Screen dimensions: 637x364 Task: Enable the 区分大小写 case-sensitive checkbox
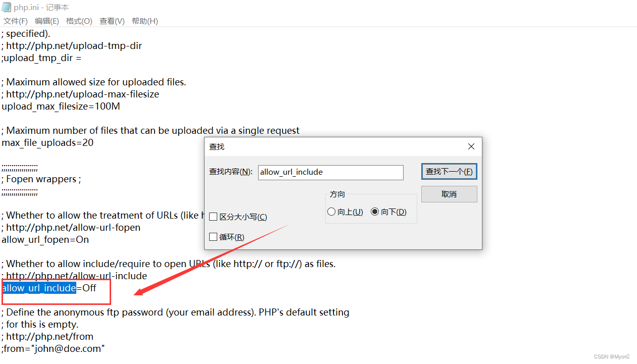tap(213, 216)
